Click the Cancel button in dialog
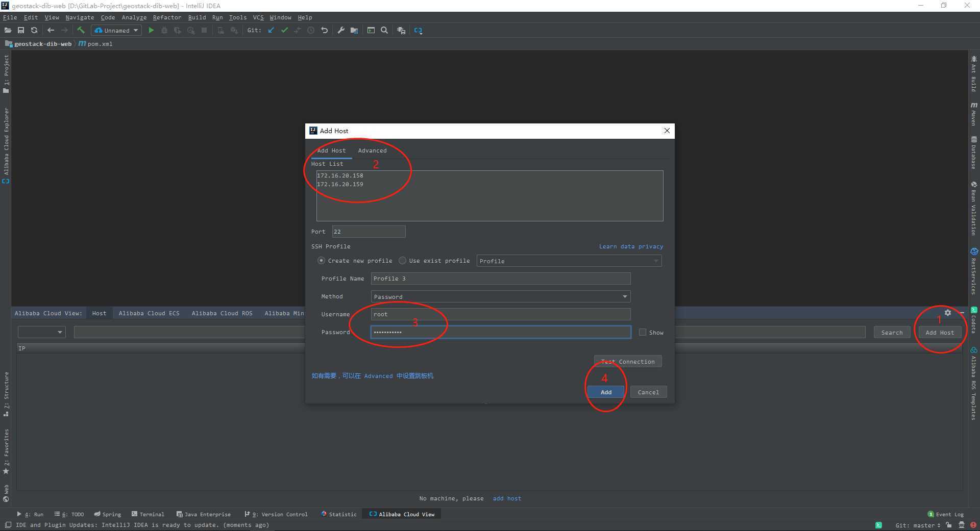 pos(648,392)
